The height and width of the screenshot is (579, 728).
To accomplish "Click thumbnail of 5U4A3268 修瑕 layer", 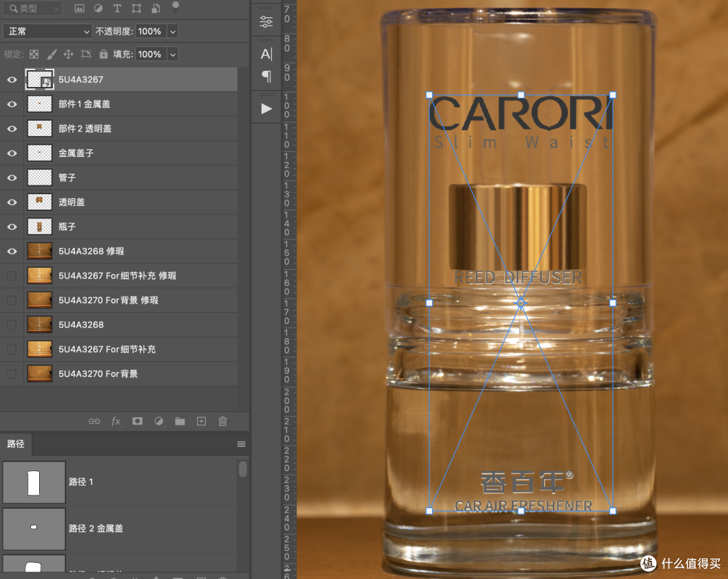I will [x=40, y=251].
